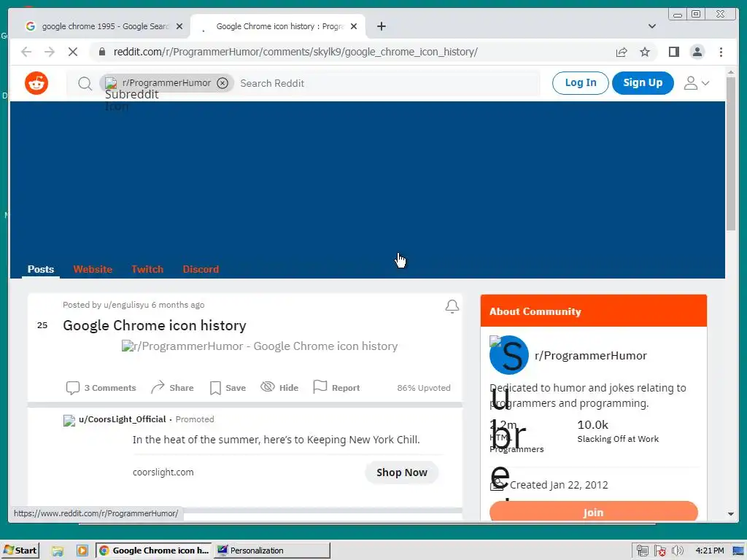Join the r/ProgrammerHumor community
This screenshot has width=747, height=560.
pyautogui.click(x=594, y=512)
